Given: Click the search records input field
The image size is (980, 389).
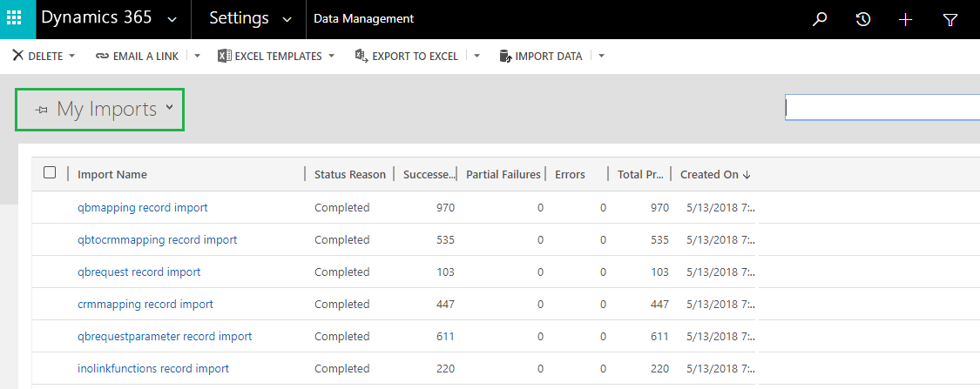Looking at the screenshot, I should [x=882, y=107].
